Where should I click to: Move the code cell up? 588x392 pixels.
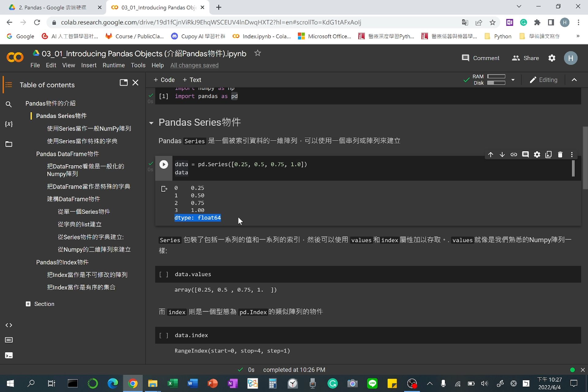click(490, 154)
